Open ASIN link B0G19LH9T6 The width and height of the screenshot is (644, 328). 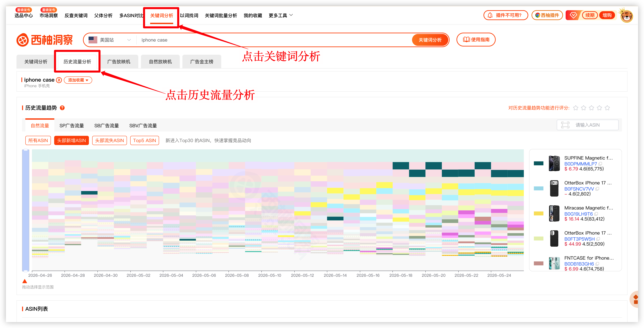point(578,214)
